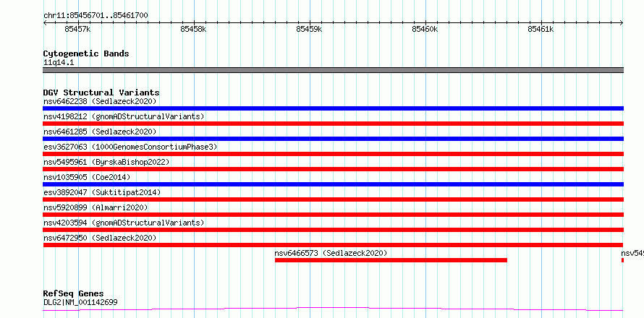Select the DGV Structural Variants track title
Image resolution: width=644 pixels, height=318 pixels.
[101, 93]
